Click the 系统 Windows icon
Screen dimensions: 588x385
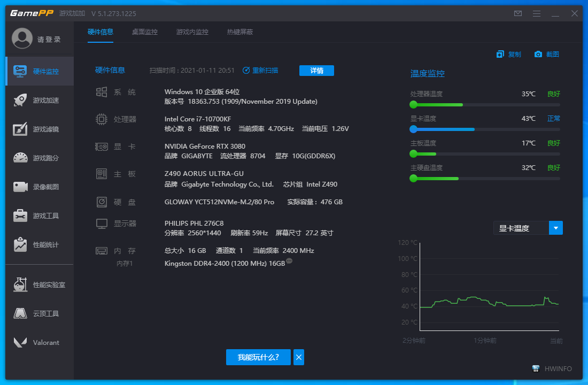point(102,92)
